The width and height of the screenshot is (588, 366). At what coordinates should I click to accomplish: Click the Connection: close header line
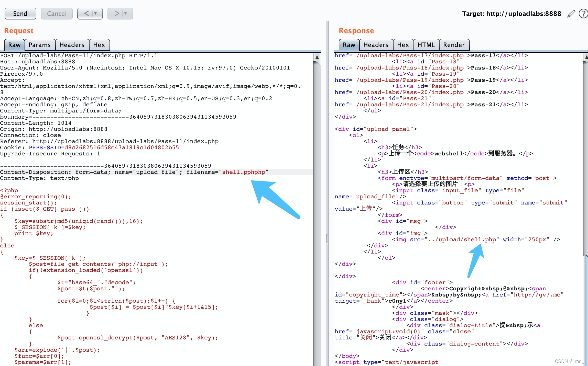[x=30, y=135]
